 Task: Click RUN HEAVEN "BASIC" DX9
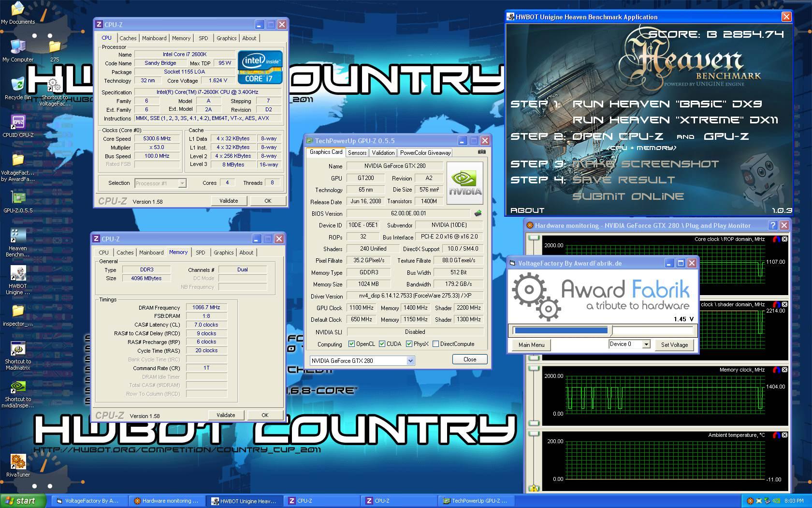(667, 104)
